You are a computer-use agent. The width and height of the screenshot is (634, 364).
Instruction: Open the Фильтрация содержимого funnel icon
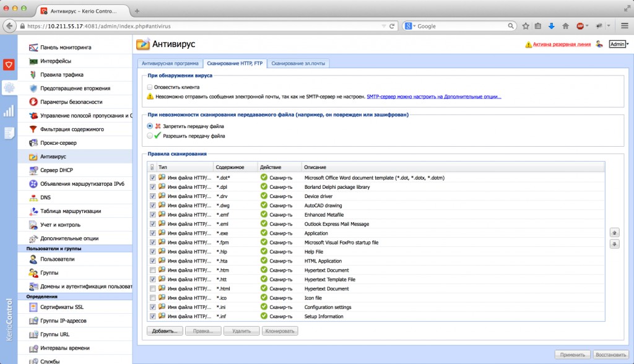(33, 129)
